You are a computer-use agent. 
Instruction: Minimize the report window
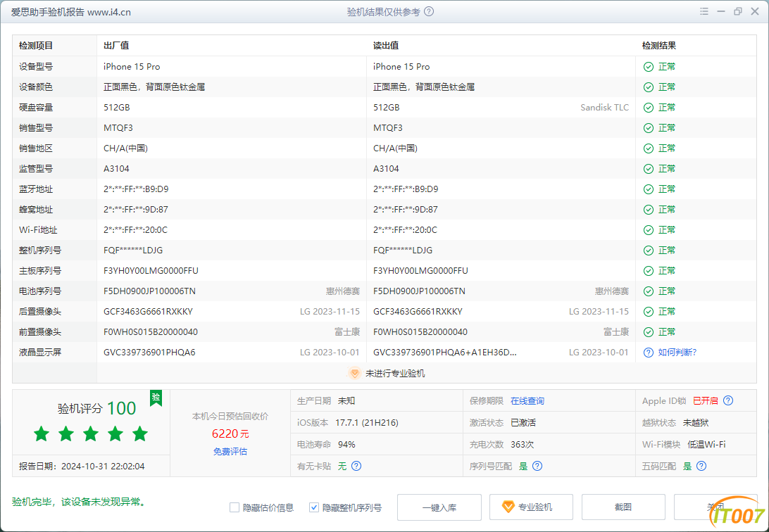(x=721, y=11)
